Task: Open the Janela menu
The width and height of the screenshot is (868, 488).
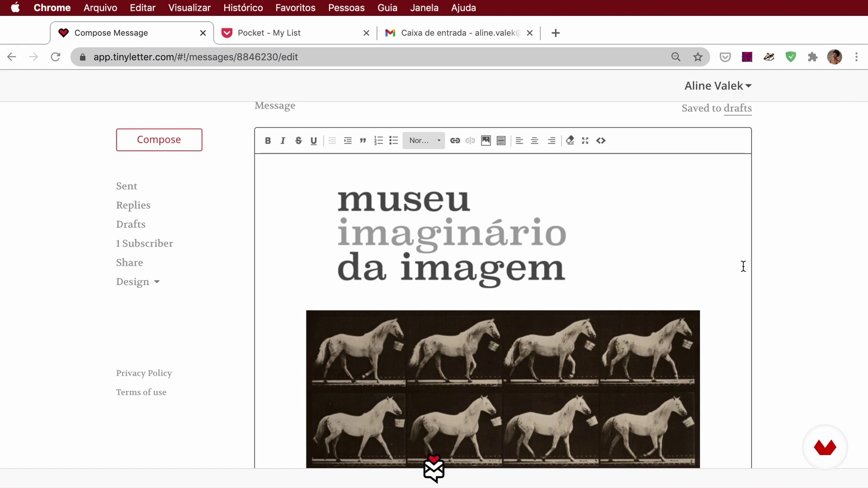Action: point(424,8)
